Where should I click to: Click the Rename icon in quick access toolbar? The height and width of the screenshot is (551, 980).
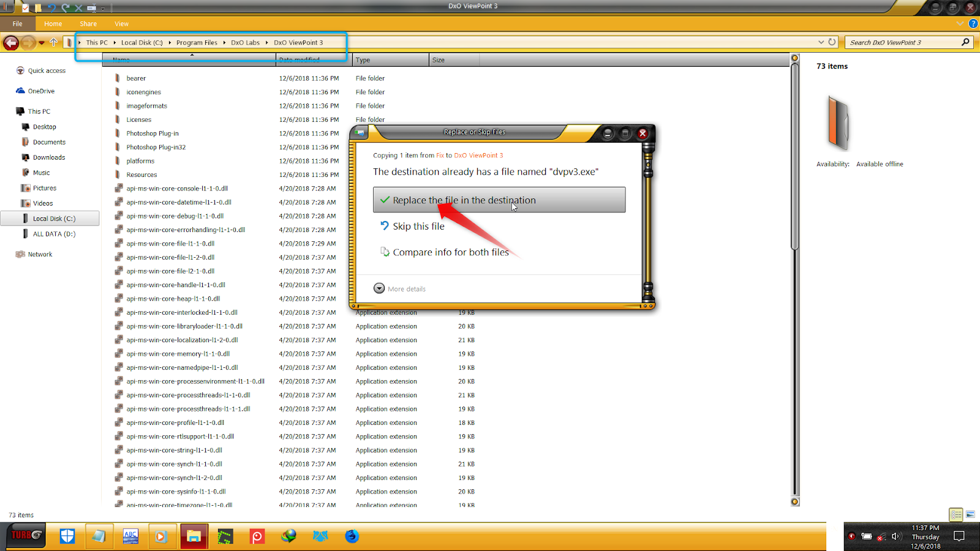(x=91, y=8)
